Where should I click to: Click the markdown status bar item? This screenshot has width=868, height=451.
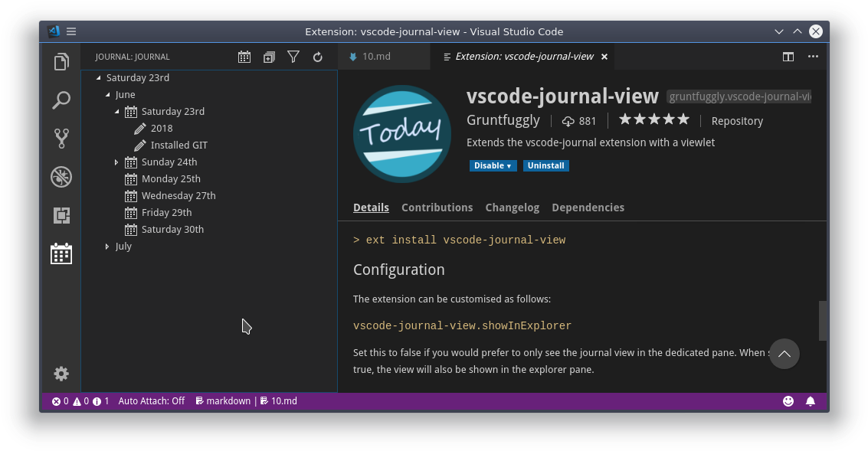pos(223,401)
